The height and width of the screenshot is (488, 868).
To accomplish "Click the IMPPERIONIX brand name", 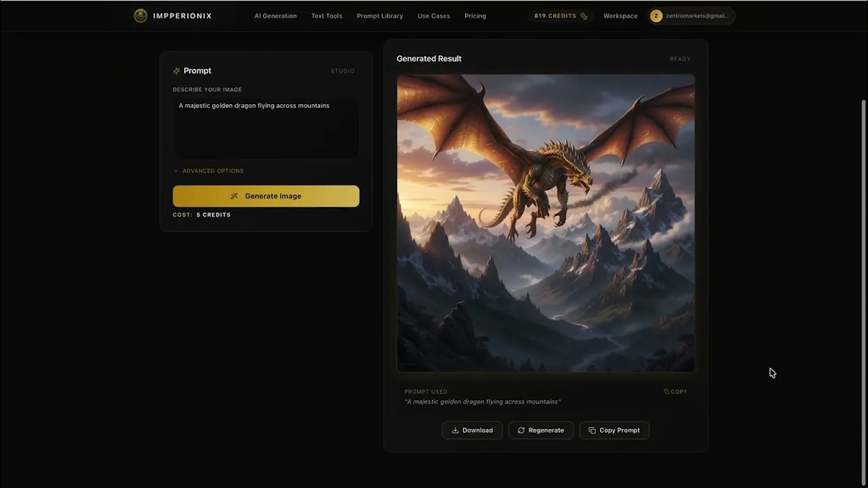I will click(x=182, y=16).
